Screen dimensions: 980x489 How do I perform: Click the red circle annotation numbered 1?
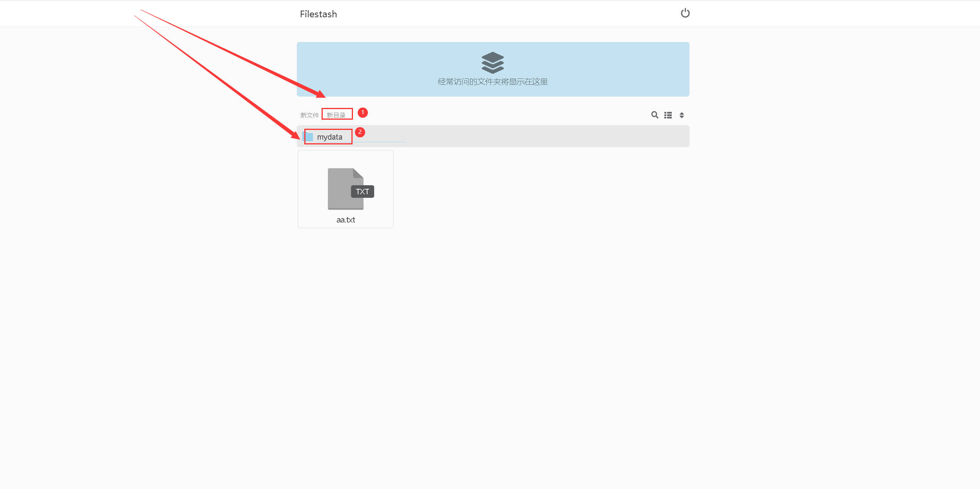363,113
